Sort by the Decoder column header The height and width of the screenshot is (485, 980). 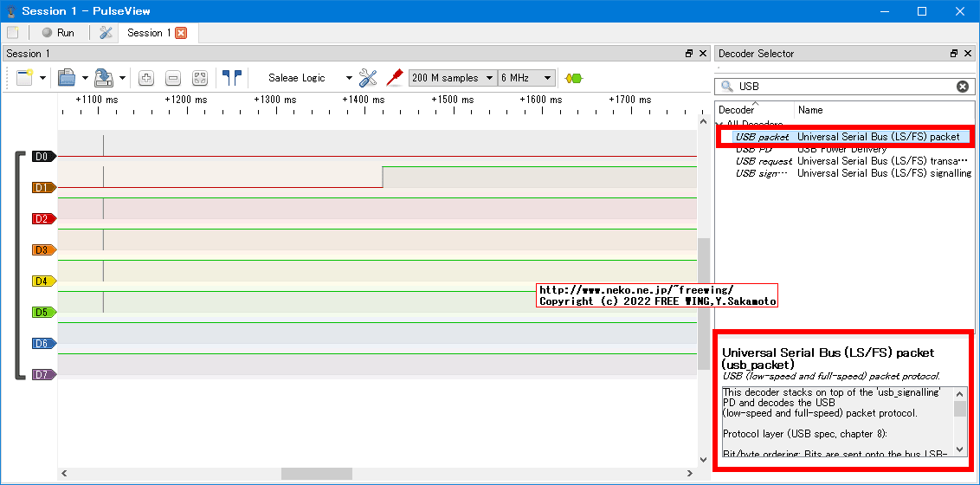pyautogui.click(x=754, y=110)
